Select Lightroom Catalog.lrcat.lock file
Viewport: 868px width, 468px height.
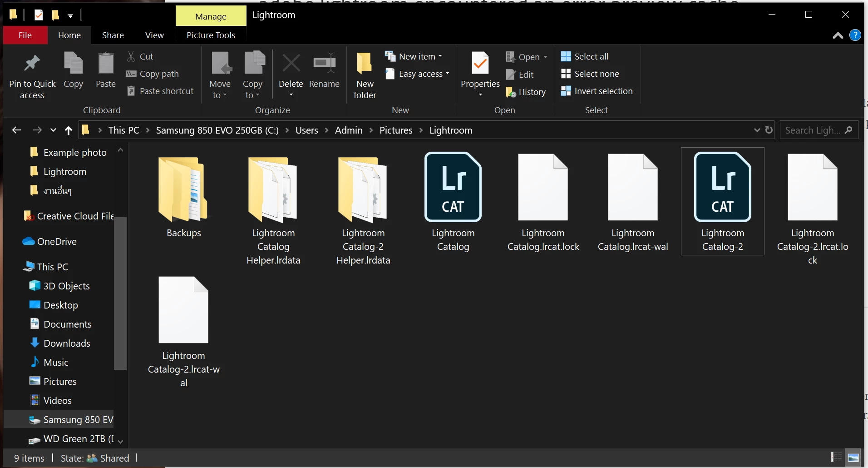(543, 202)
